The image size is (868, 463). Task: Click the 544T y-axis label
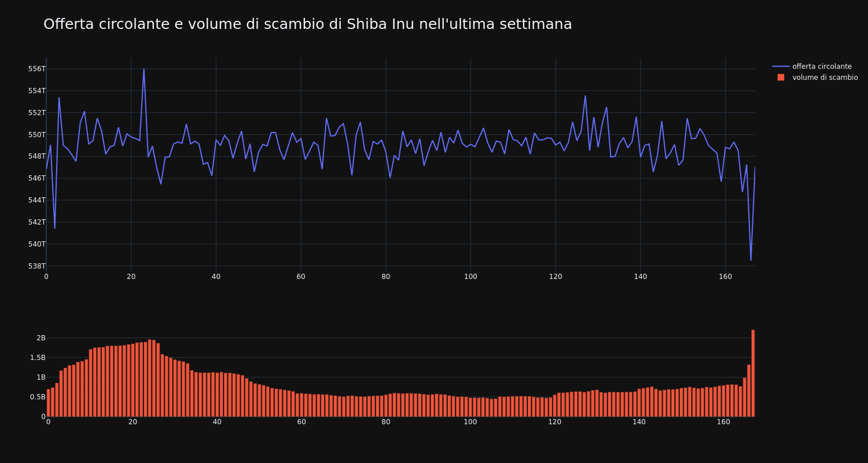point(37,200)
